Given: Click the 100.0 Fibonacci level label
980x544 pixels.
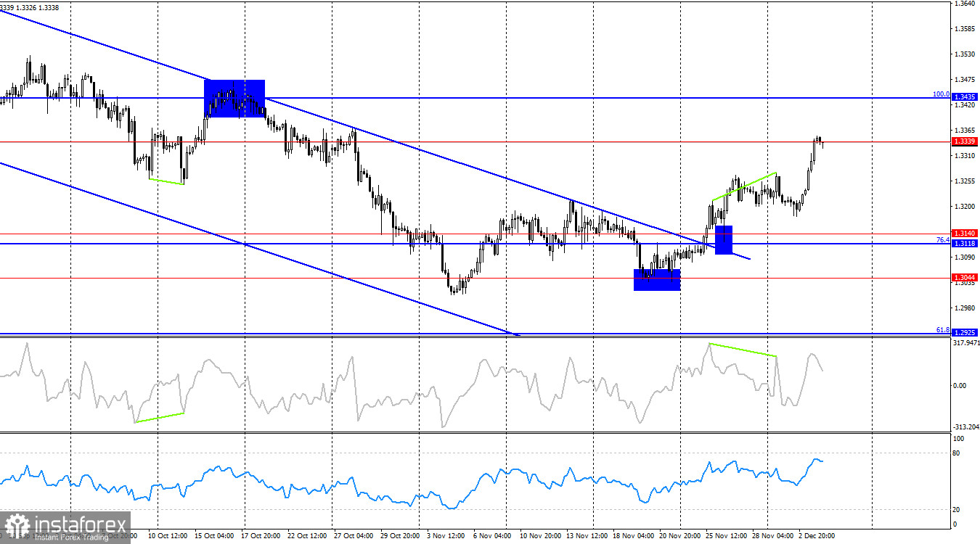Looking at the screenshot, I should (941, 93).
